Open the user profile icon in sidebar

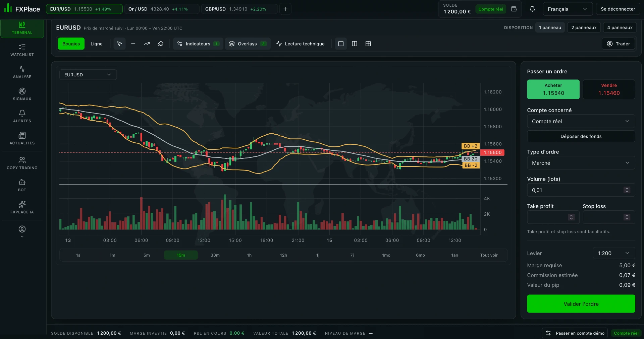click(x=22, y=229)
